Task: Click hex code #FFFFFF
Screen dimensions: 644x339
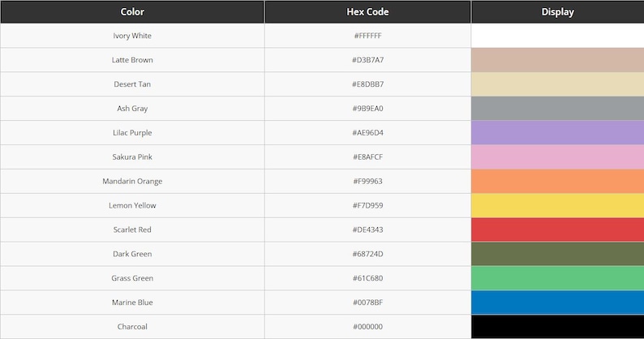Action: point(367,36)
